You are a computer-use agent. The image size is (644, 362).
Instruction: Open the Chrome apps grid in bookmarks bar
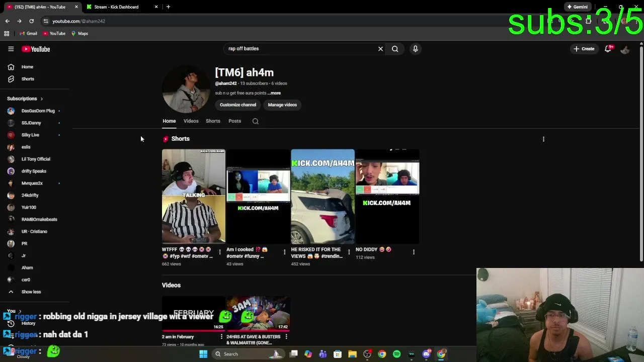(7, 34)
